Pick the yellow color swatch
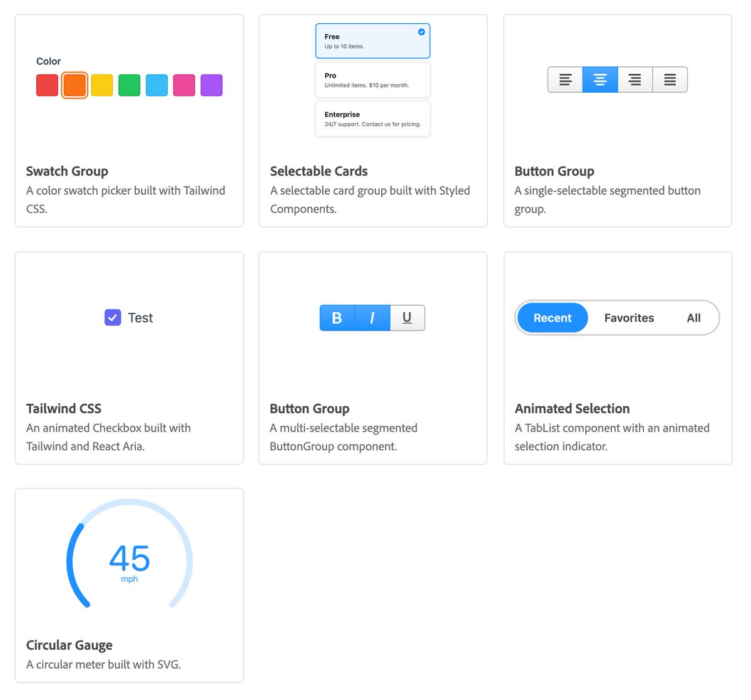 point(102,85)
